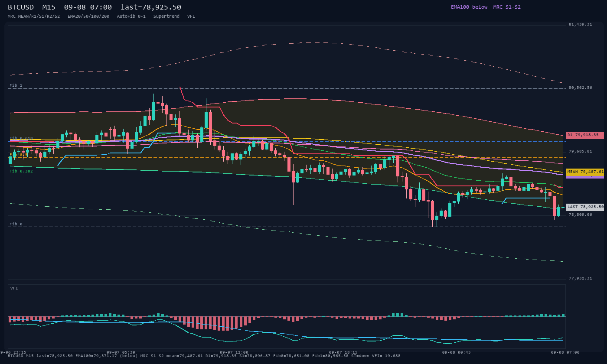Click the "09-08 00:45" time axis label

[x=457, y=352]
